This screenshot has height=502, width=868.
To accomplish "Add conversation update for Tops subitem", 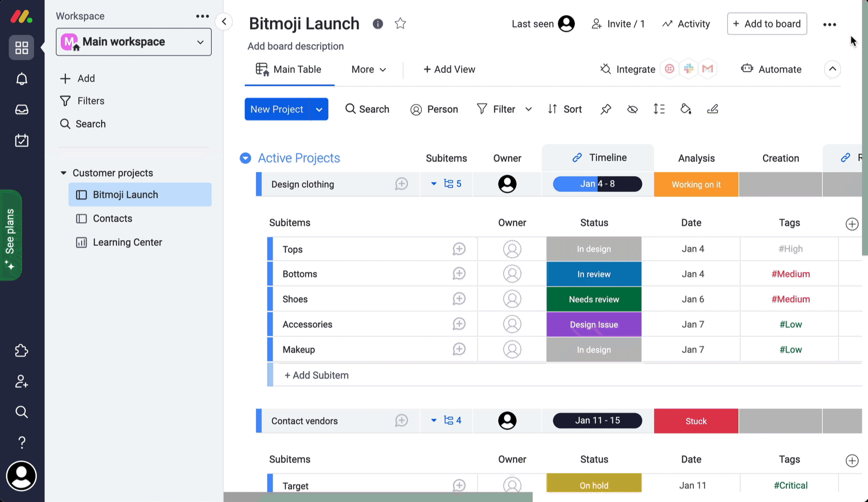I will 459,249.
